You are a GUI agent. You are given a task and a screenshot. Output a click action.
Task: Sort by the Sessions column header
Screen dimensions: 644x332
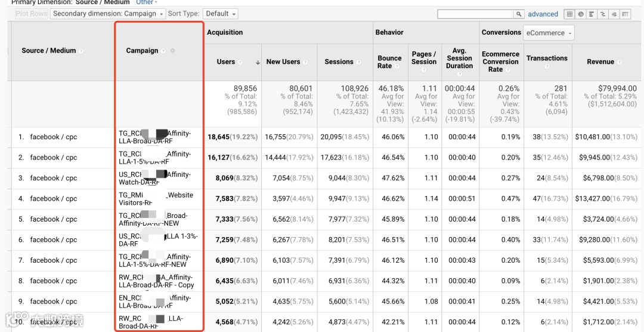(339, 62)
